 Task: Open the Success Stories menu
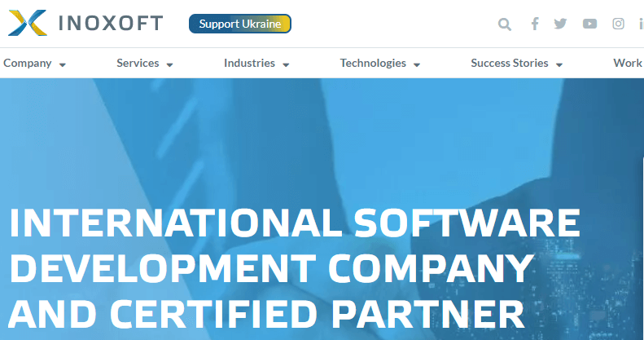tap(510, 63)
